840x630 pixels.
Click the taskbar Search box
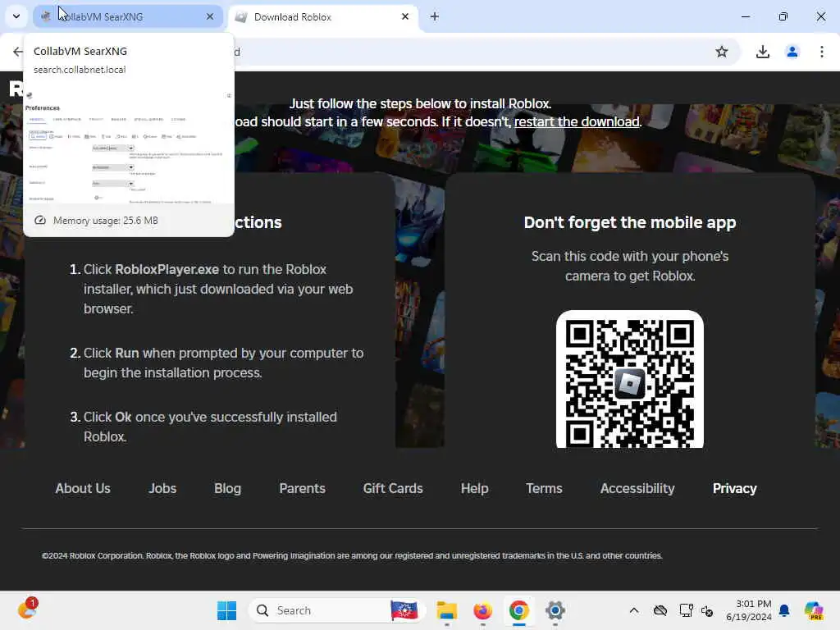point(337,610)
